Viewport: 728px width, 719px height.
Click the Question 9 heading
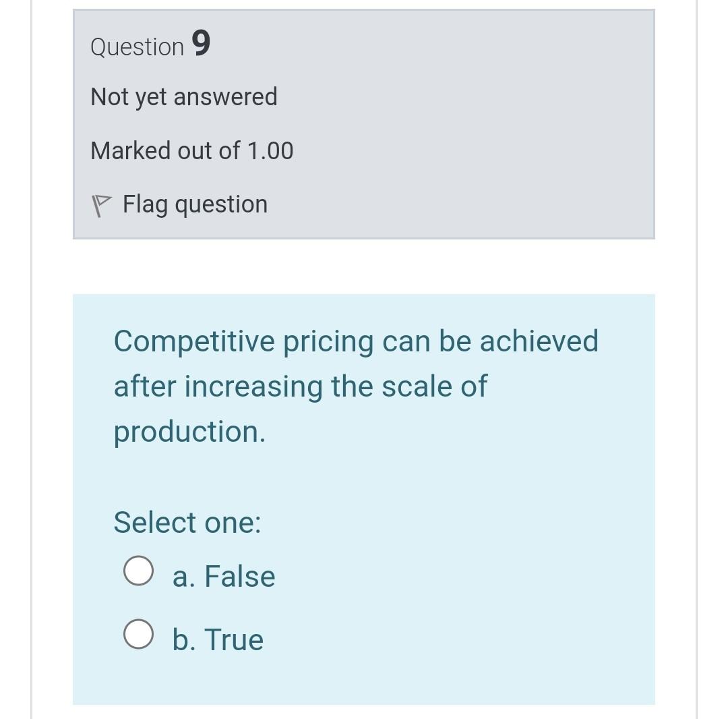click(149, 45)
